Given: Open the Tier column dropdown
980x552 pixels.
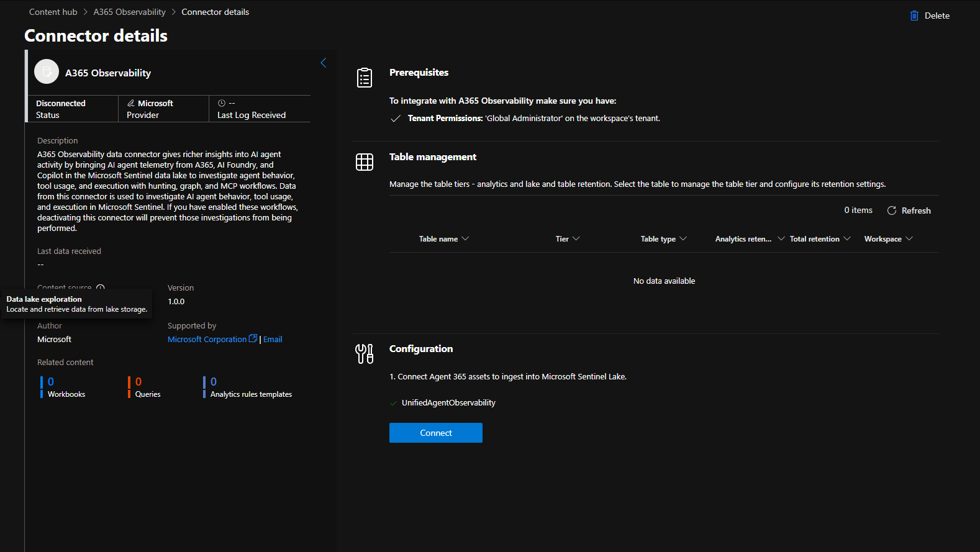Looking at the screenshot, I should [x=576, y=238].
